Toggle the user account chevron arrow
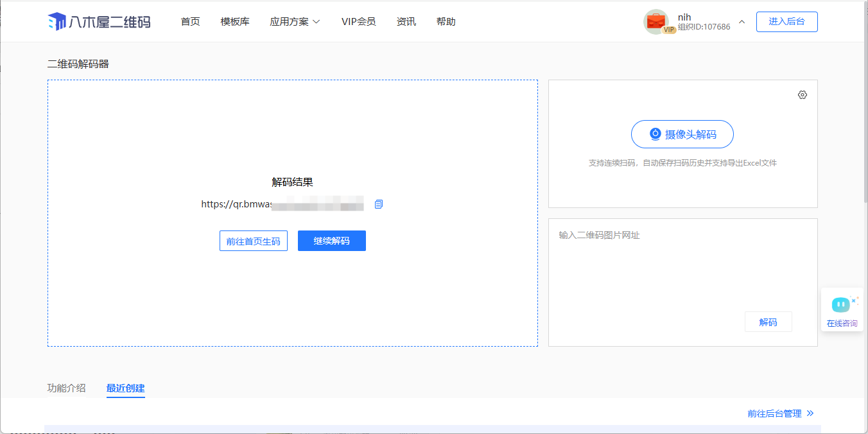Image resolution: width=868 pixels, height=434 pixels. [x=742, y=22]
